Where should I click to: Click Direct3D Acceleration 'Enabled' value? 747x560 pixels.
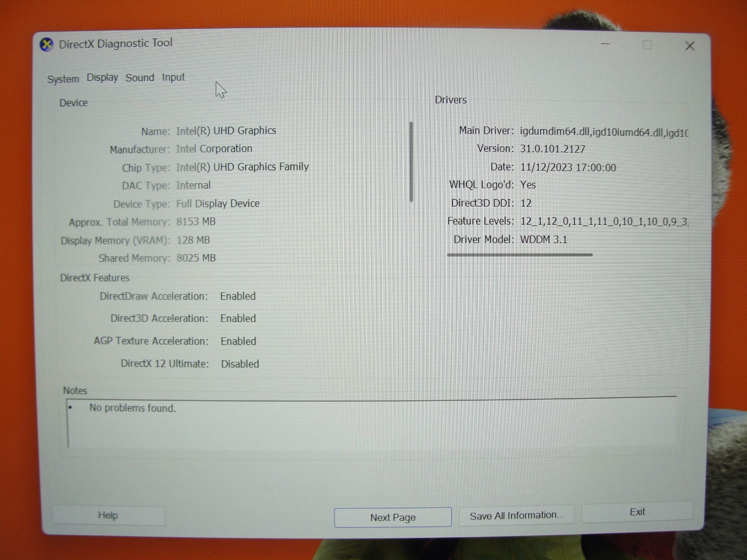pos(238,319)
